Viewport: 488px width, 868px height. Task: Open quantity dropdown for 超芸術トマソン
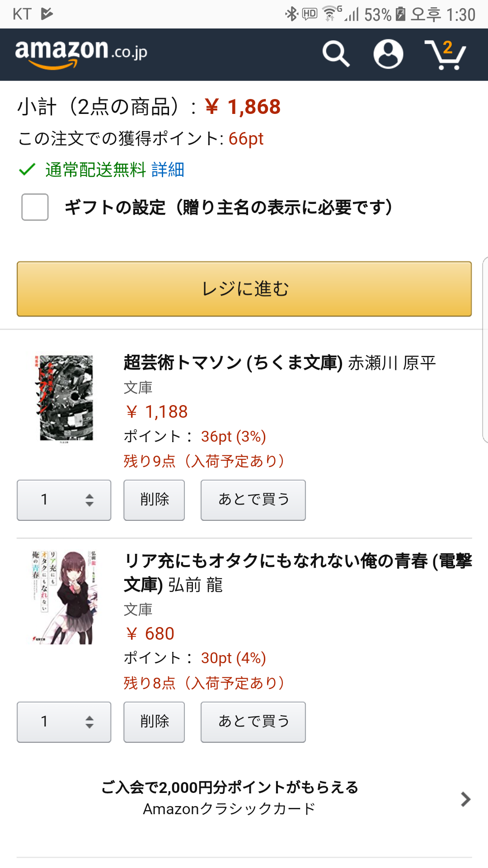64,500
